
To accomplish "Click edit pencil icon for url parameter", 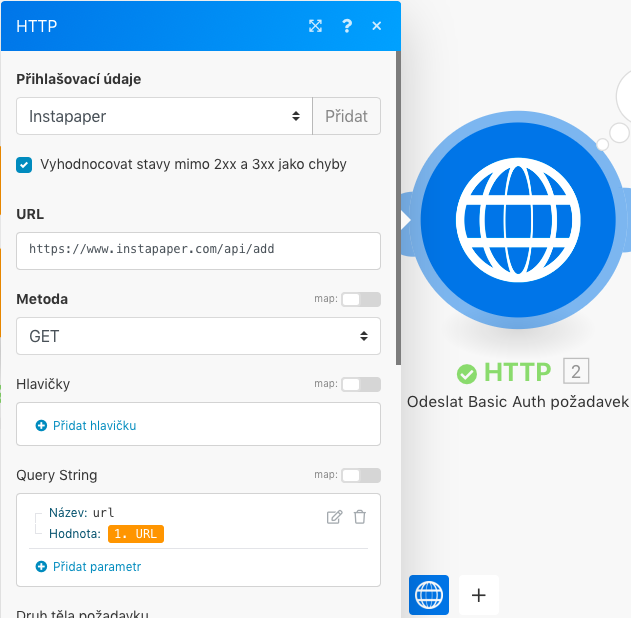I will [335, 517].
